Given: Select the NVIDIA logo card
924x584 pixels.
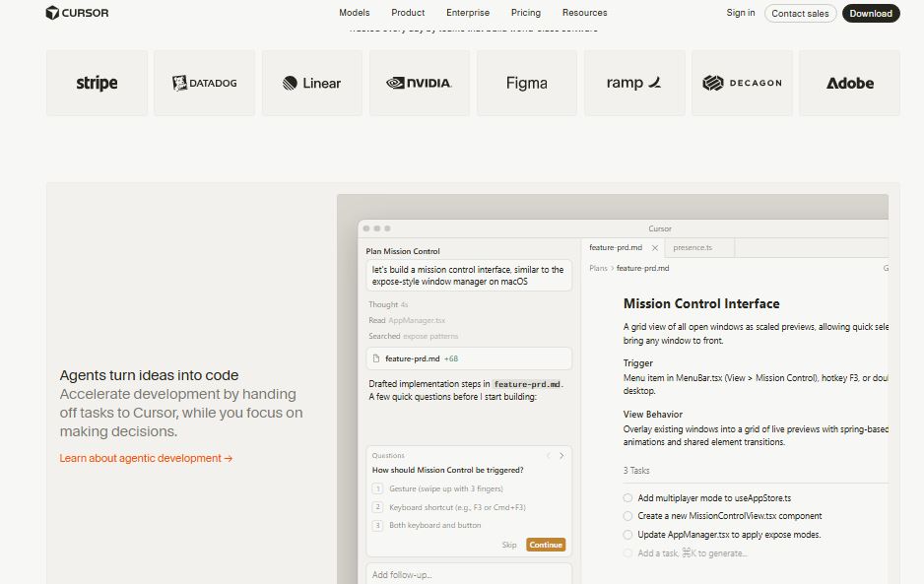Looking at the screenshot, I should coord(420,83).
